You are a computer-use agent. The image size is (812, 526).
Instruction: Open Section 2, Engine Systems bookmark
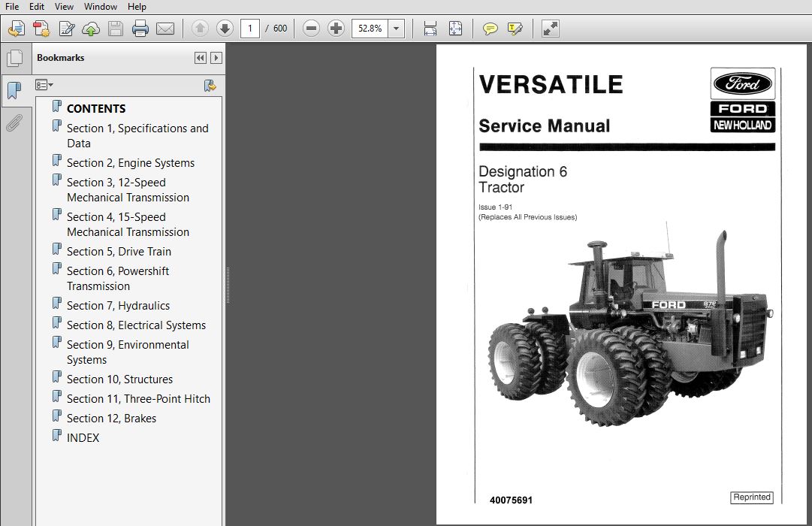(x=131, y=163)
